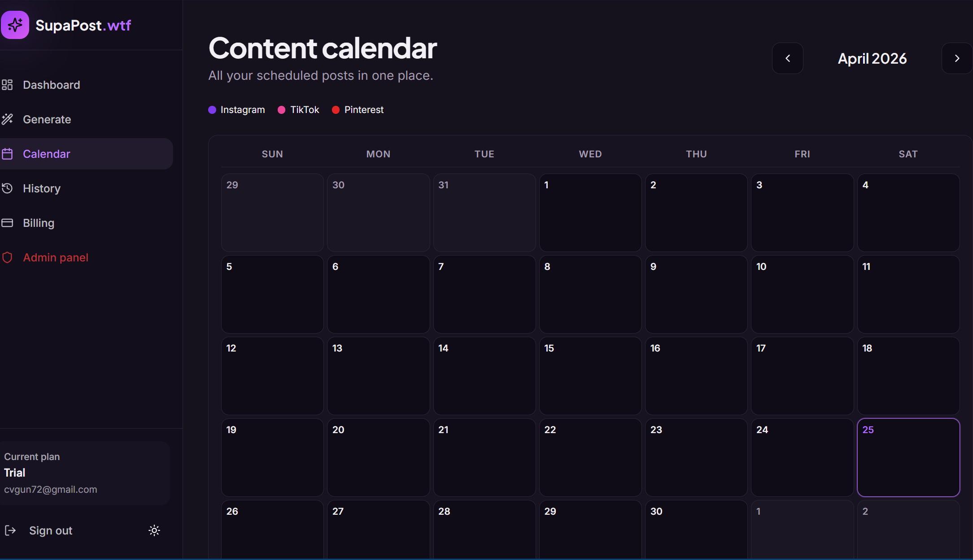The image size is (973, 560).
Task: Select the April 4 day cell
Action: 908,213
